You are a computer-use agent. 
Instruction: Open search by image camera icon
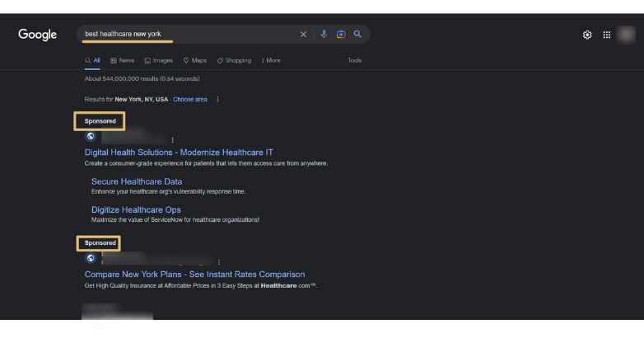click(341, 34)
